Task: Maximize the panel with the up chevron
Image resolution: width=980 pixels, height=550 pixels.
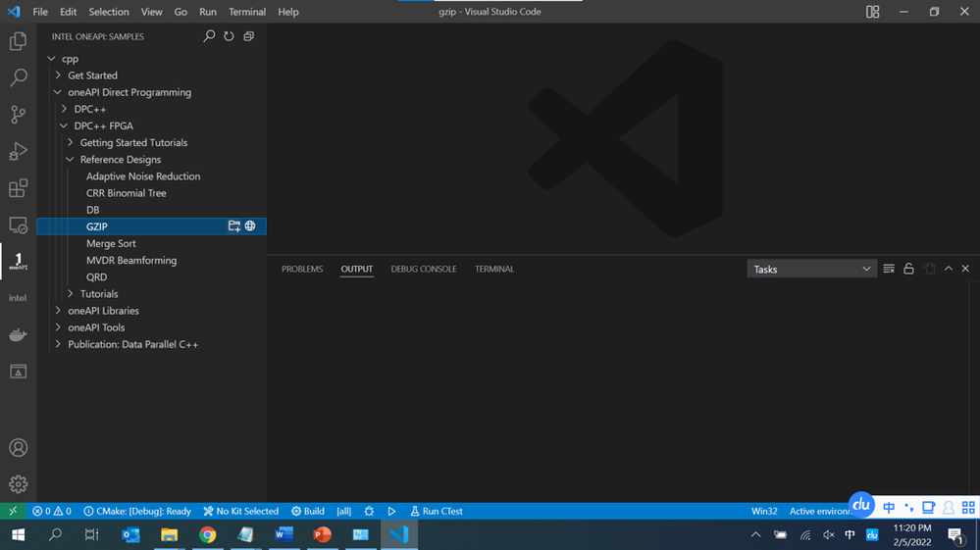Action: point(949,269)
